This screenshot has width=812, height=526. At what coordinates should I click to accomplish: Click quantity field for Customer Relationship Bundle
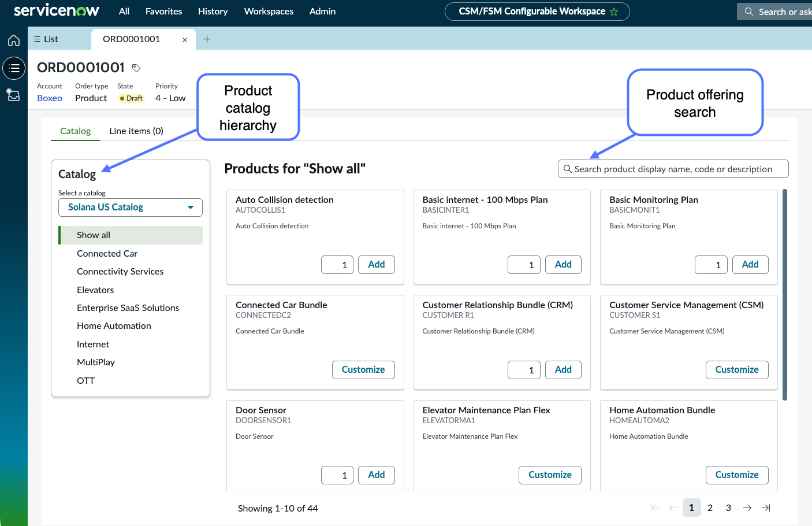[524, 370]
